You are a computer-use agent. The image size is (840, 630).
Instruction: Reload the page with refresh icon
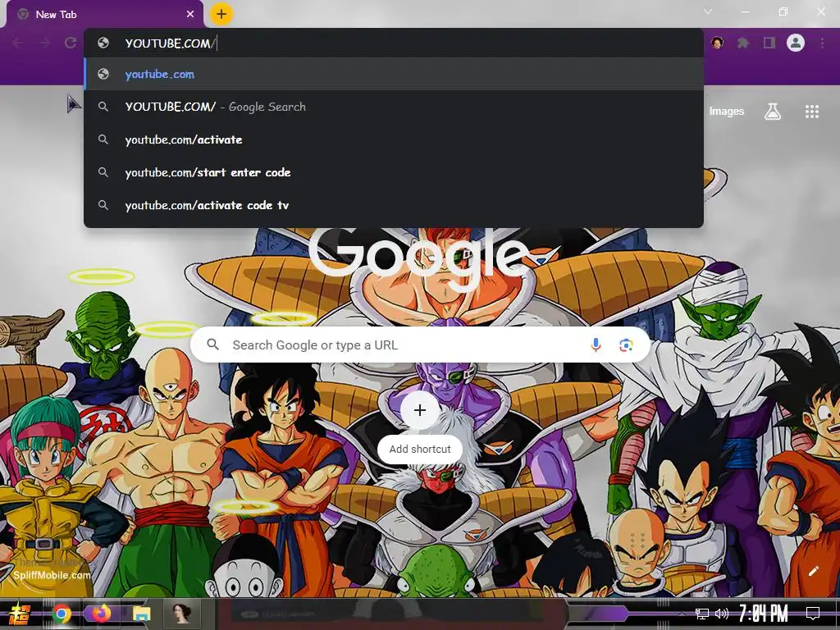click(71, 43)
